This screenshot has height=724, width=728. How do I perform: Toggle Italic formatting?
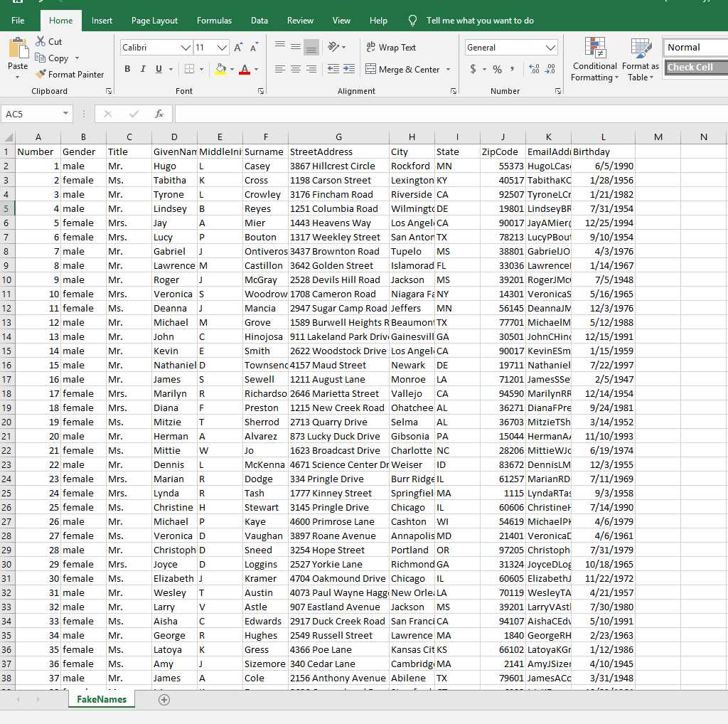click(x=141, y=69)
